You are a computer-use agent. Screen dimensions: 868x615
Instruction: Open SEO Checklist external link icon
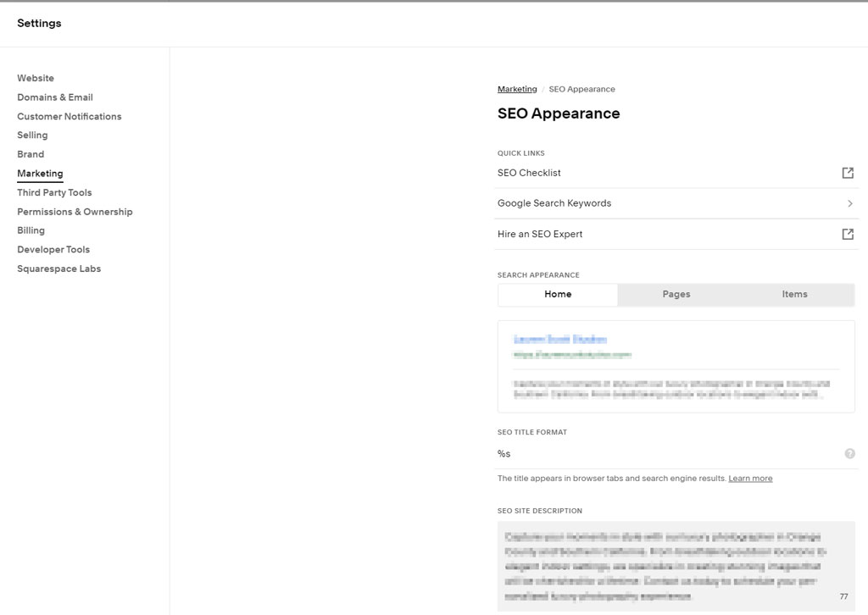pos(848,173)
